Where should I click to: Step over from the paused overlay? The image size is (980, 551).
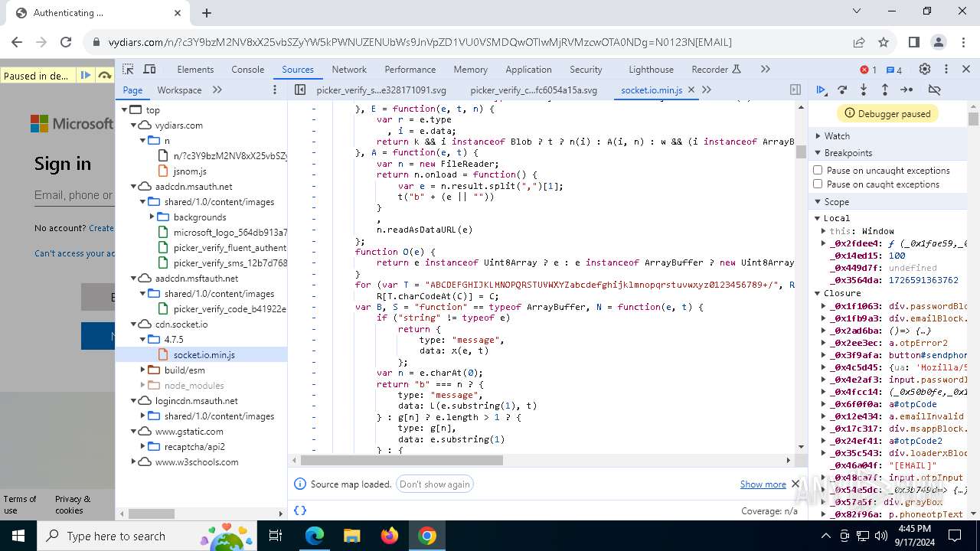point(105,75)
